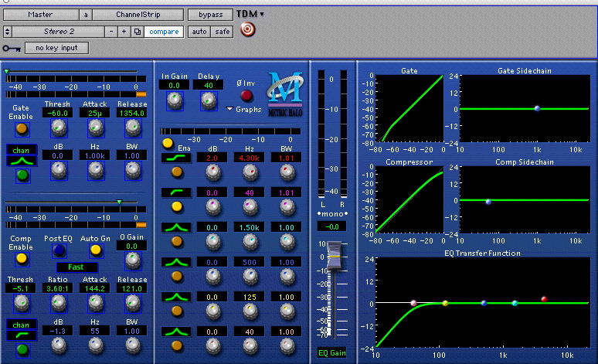Click the auto button

point(199,32)
